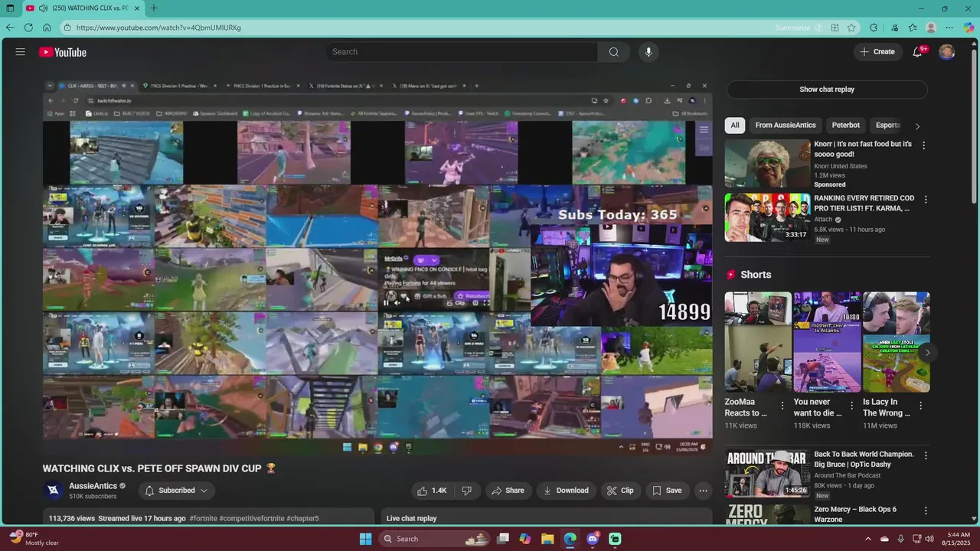Click the browser home icon

click(47, 28)
